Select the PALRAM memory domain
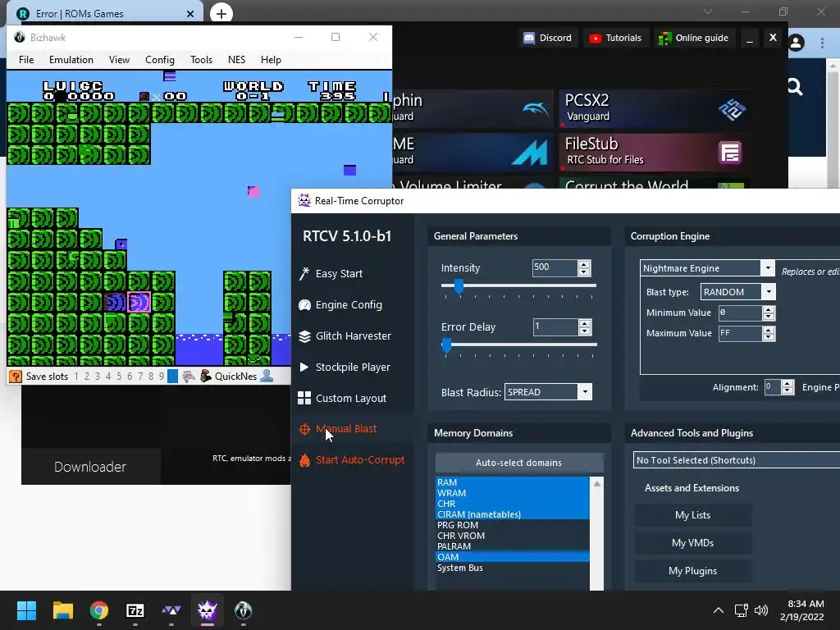Screen dimensions: 840x630 click(x=513, y=546)
